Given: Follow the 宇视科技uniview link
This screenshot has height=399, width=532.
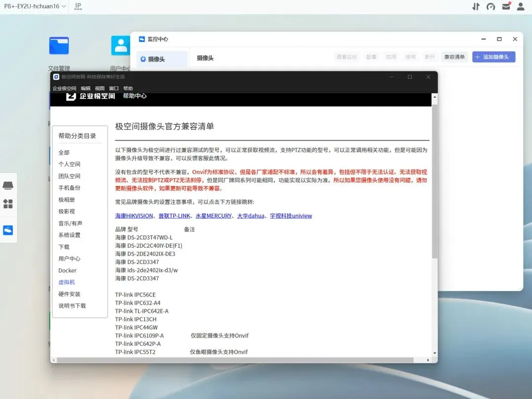Looking at the screenshot, I should tap(291, 216).
